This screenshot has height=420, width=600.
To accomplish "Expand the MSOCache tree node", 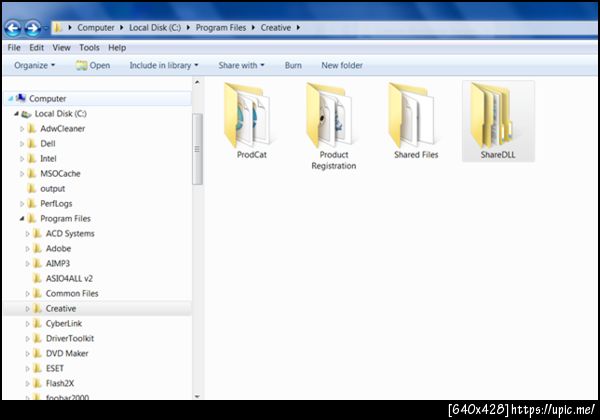I will (22, 174).
